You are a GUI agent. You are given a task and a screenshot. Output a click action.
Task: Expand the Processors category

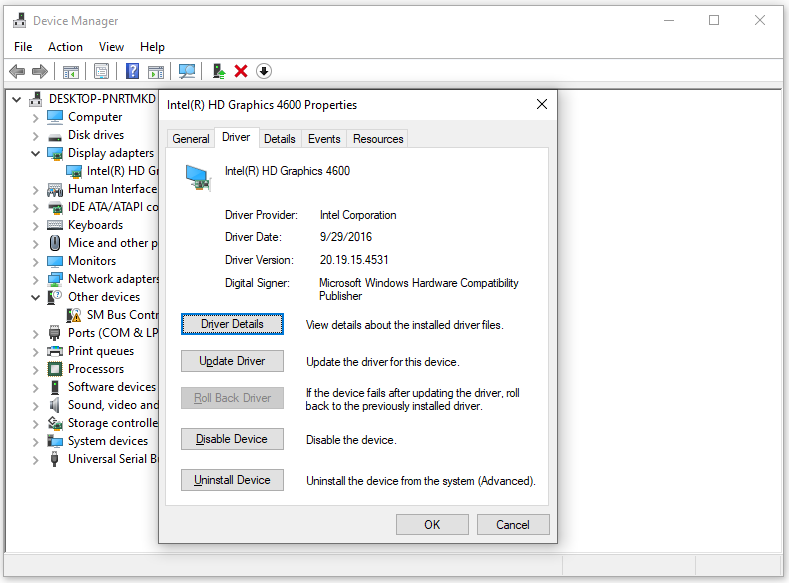[x=35, y=370]
